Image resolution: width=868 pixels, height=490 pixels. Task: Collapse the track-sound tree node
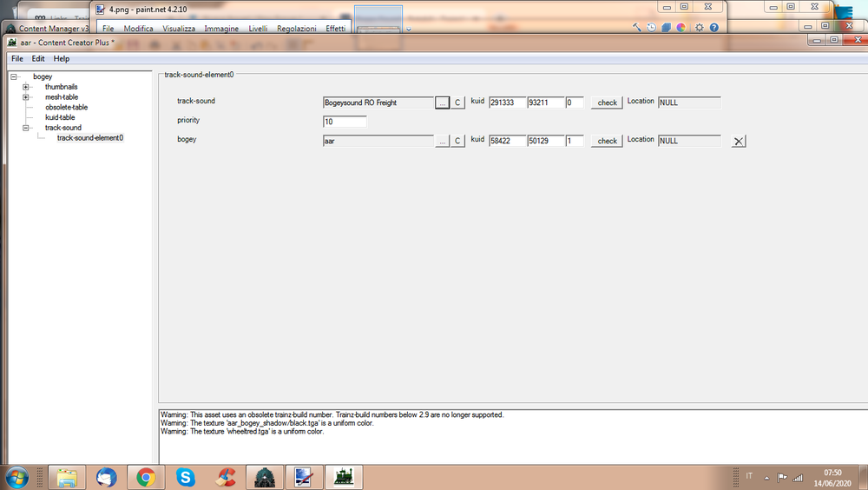coord(25,128)
